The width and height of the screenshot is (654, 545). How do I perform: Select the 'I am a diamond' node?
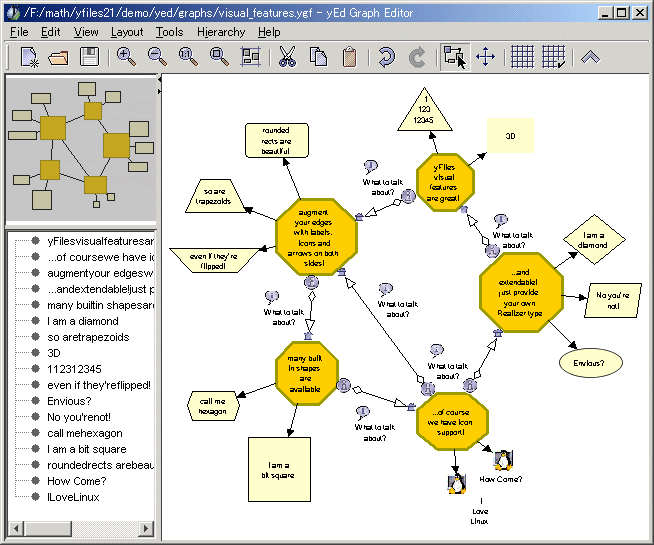[x=594, y=240]
